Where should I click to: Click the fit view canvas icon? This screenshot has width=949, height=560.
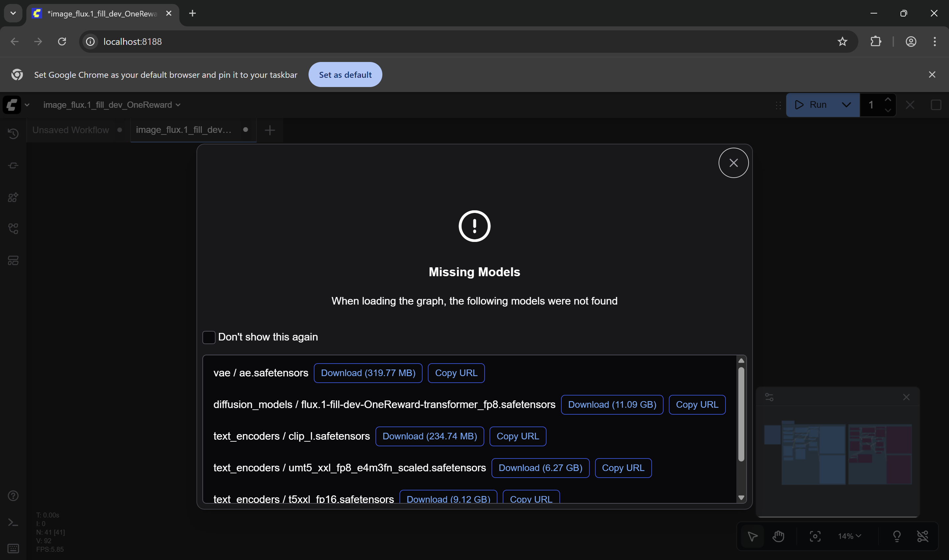pyautogui.click(x=815, y=536)
